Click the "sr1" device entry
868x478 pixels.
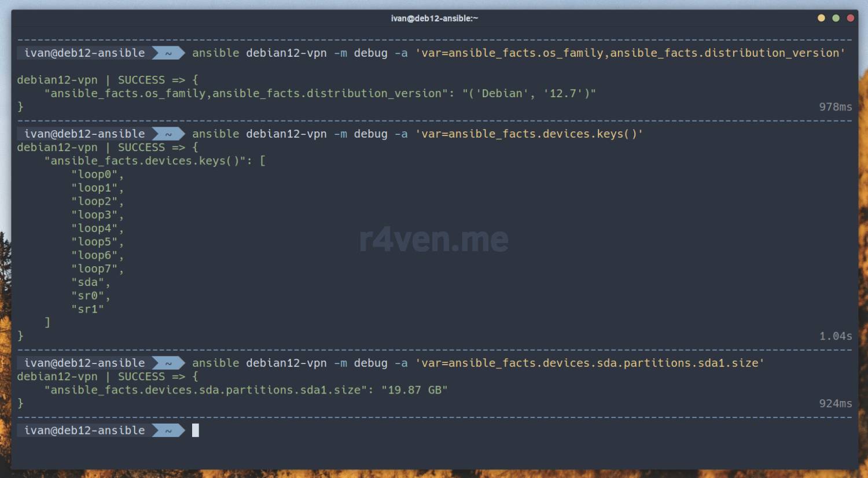[88, 309]
